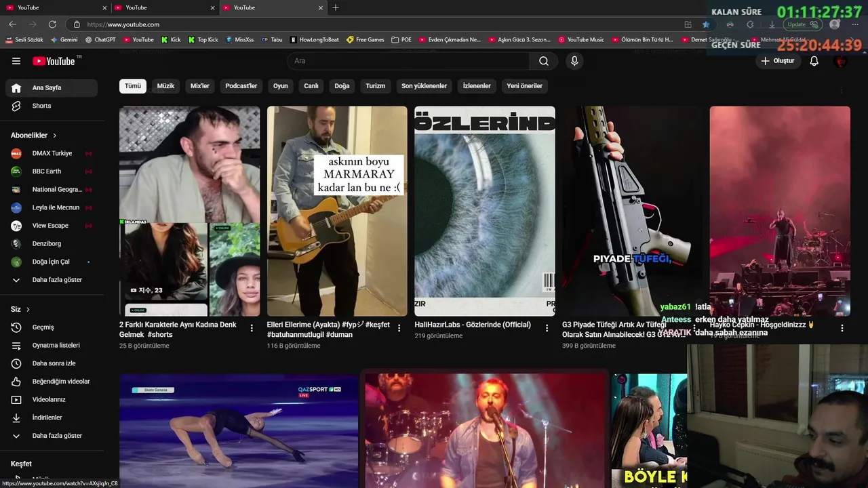Select the Canlı filter chip
Screen dimensions: 868x488
coord(311,86)
